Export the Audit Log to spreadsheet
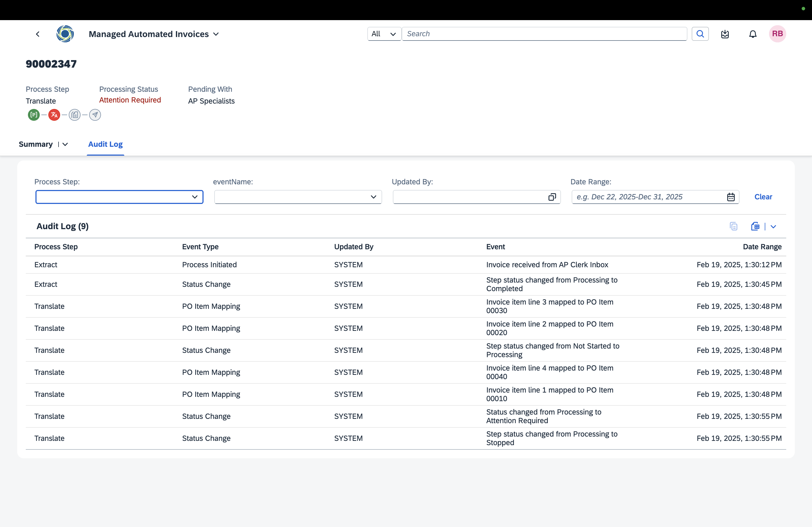The width and height of the screenshot is (812, 527). [x=755, y=226]
